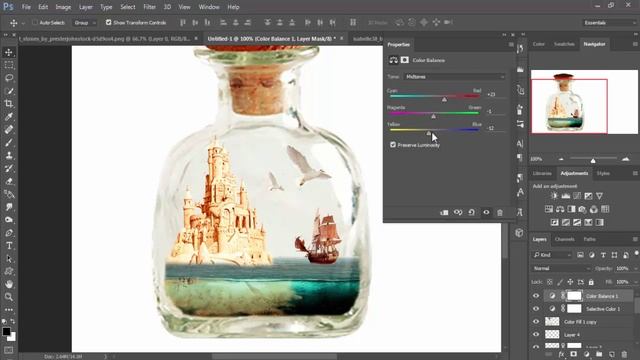This screenshot has width=640, height=360.
Task: Select the Crop tool
Action: pos(9,104)
